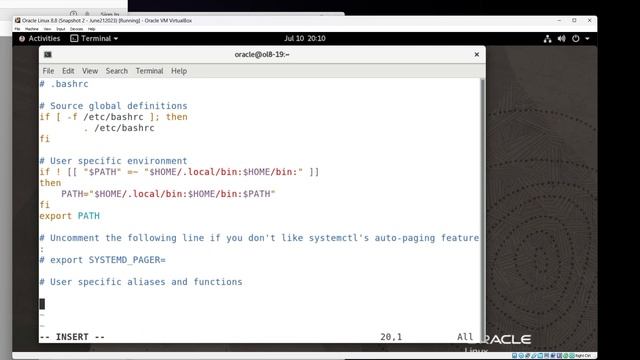Open terminal Search menu
The image size is (640, 360).
(x=117, y=71)
